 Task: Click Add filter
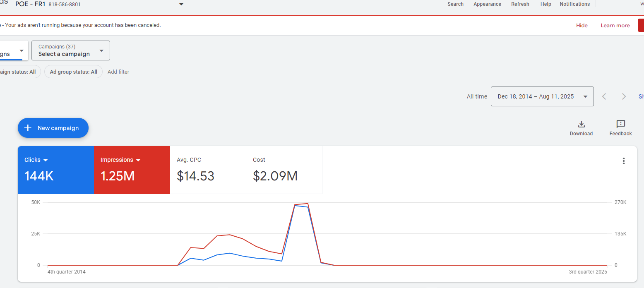[x=118, y=72]
